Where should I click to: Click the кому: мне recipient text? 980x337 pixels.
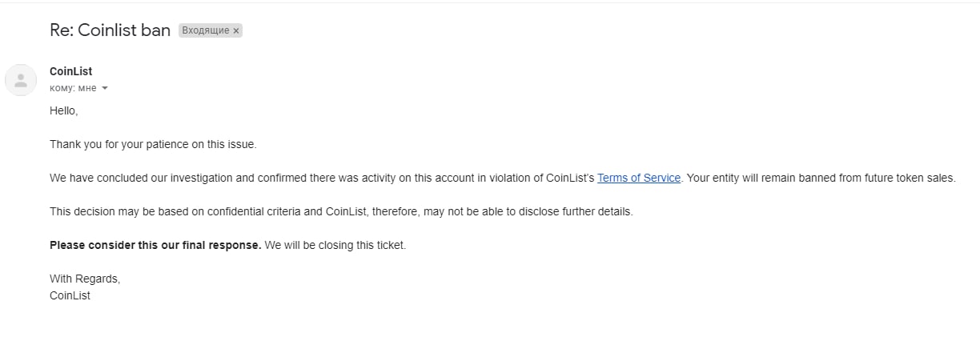coord(73,88)
